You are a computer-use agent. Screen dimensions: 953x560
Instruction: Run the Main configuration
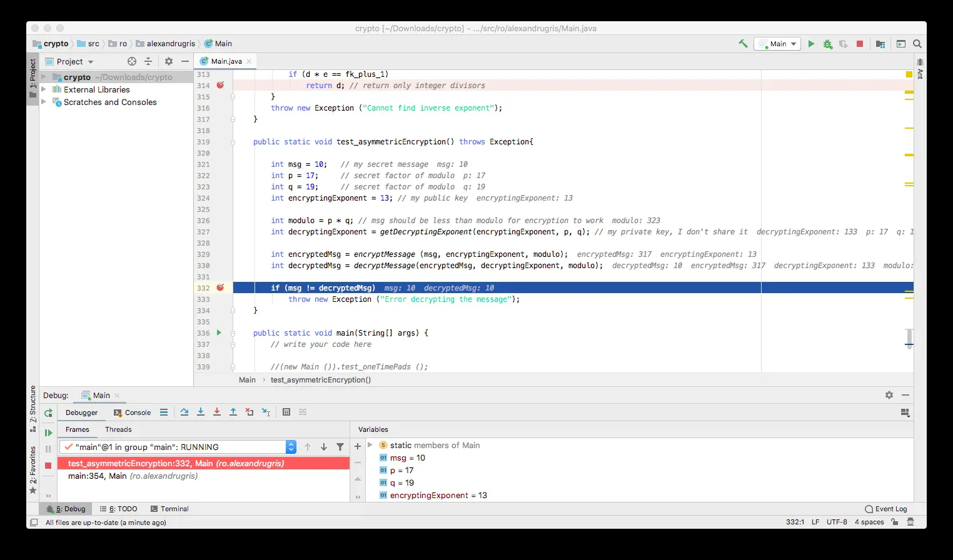tap(811, 44)
